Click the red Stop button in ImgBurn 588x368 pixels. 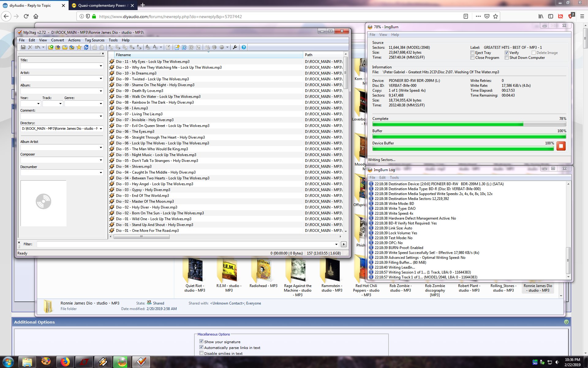pos(561,146)
